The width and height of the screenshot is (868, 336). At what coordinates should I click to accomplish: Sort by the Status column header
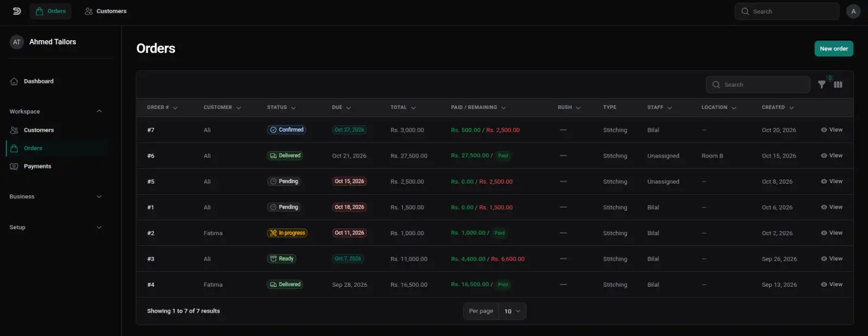(x=281, y=107)
